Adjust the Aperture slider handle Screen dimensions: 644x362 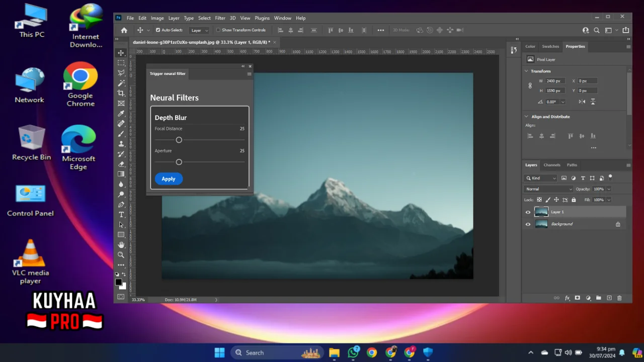point(179,162)
